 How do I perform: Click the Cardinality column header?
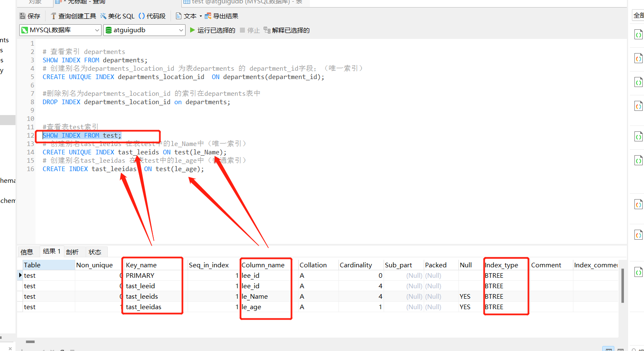[x=361, y=265]
